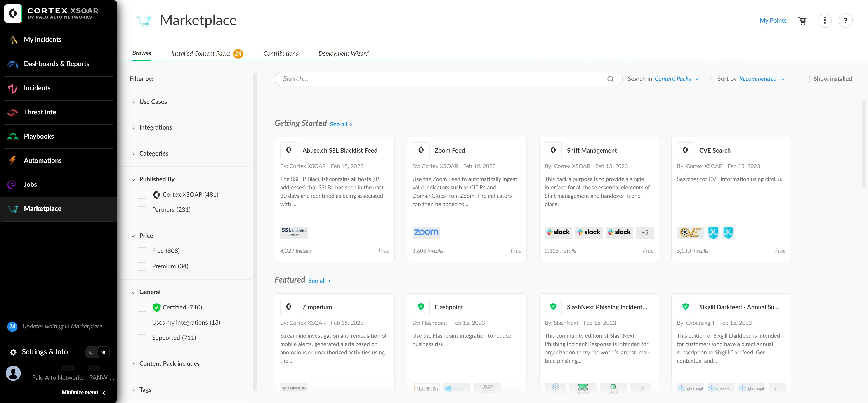Enable the Certified content pack filter
The height and width of the screenshot is (403, 868).
point(142,307)
